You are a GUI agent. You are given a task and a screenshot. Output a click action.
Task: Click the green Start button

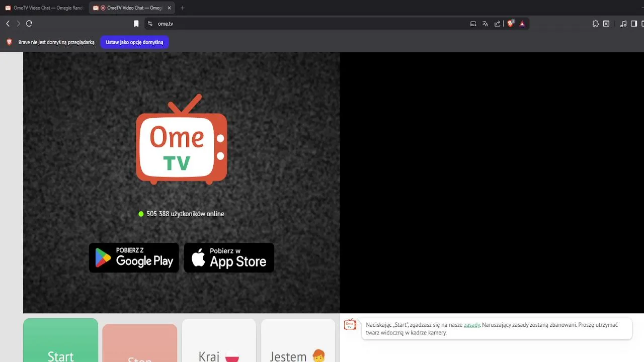click(x=60, y=340)
